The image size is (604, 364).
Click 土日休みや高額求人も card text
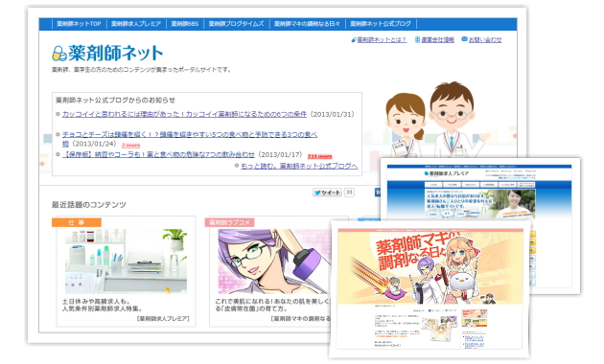(x=103, y=306)
